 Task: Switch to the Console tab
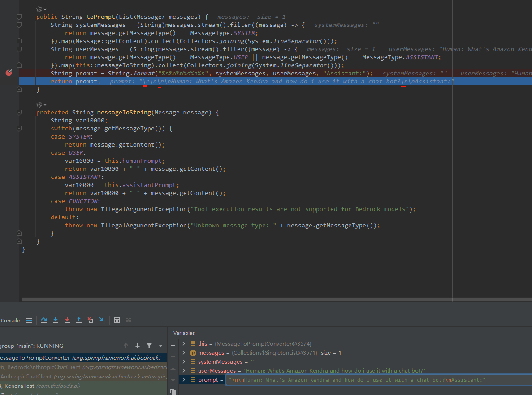pos(10,320)
